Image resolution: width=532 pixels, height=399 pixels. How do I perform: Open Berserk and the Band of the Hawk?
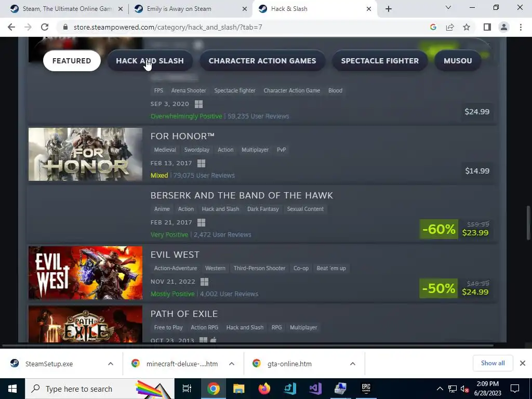[x=242, y=195]
